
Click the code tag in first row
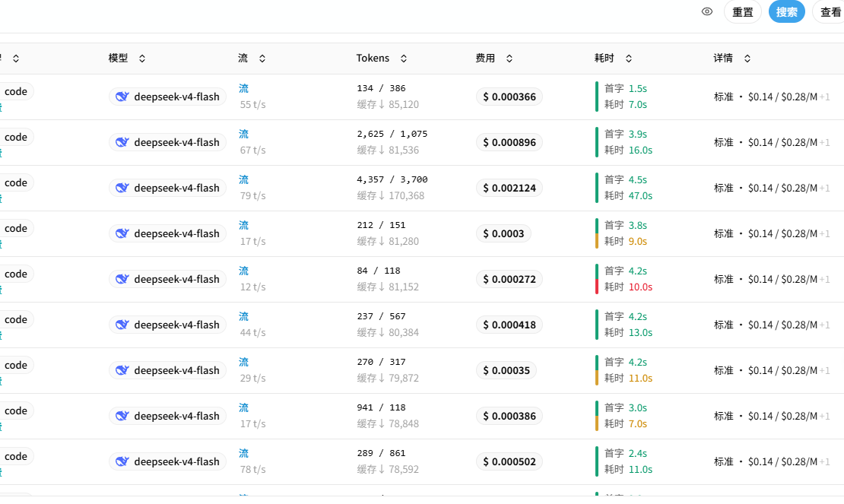16,91
